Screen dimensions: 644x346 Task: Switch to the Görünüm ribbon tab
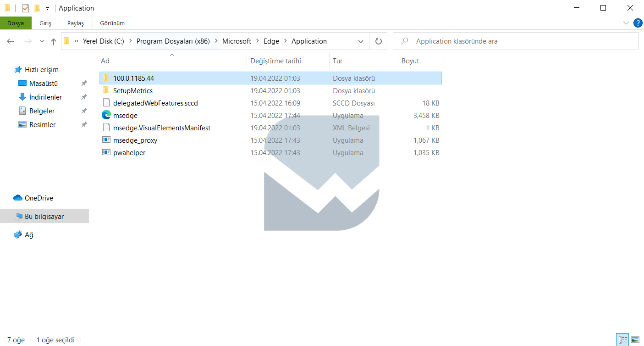pos(112,23)
